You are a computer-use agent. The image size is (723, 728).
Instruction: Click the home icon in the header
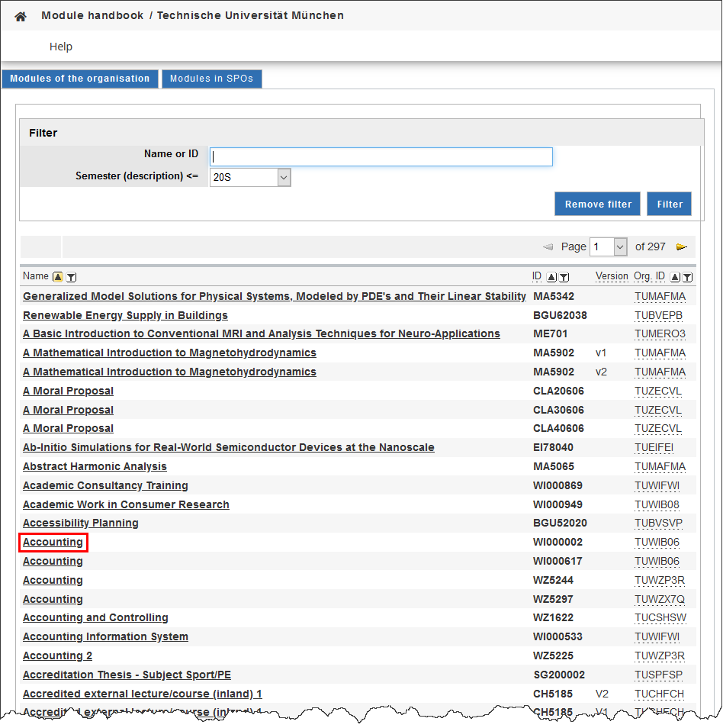coord(21,16)
